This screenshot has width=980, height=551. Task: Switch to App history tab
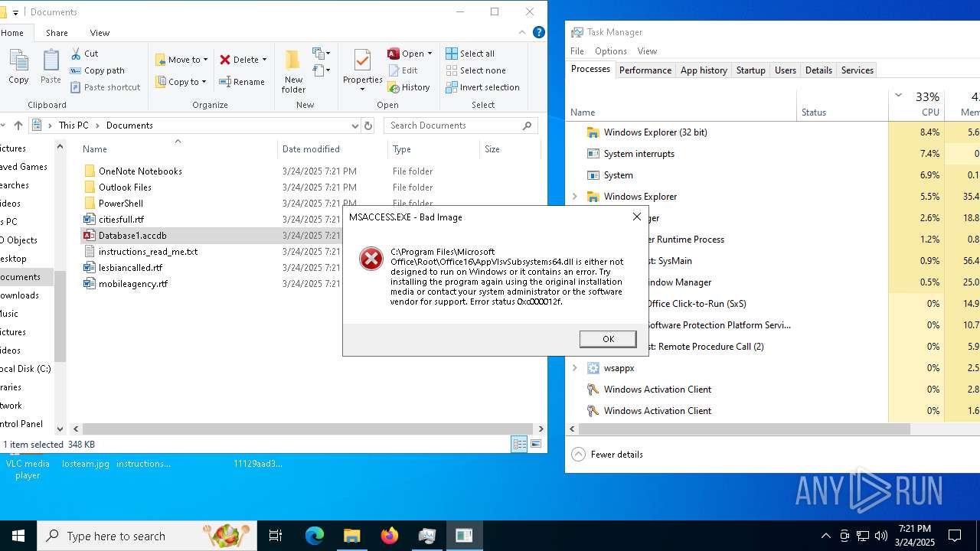pyautogui.click(x=704, y=70)
